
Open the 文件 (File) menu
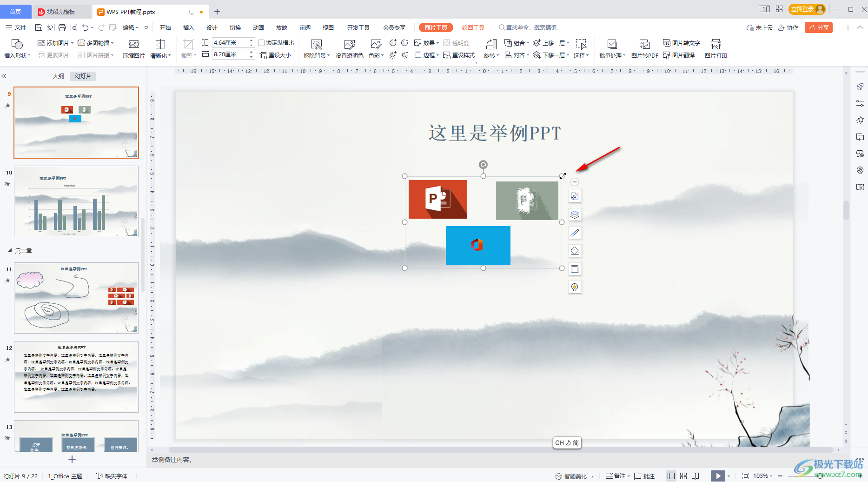[x=16, y=27]
